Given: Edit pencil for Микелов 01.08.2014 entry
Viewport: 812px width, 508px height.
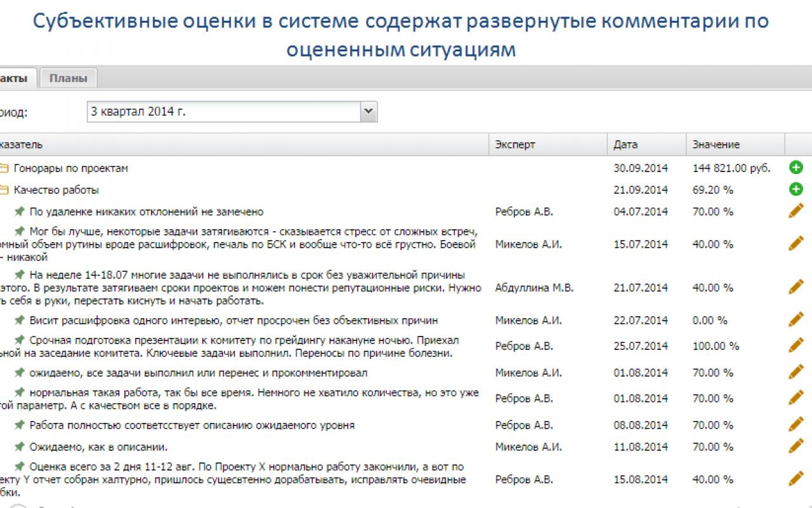Looking at the screenshot, I should click(796, 372).
